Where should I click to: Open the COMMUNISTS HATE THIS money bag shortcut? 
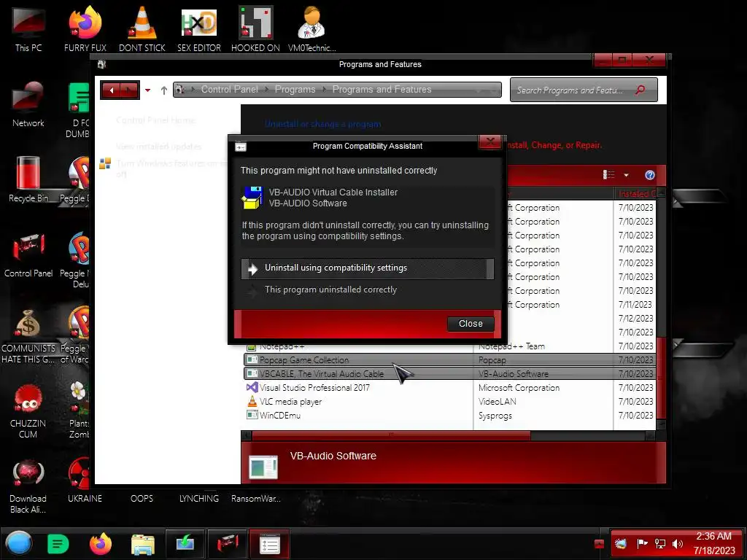[x=28, y=335]
